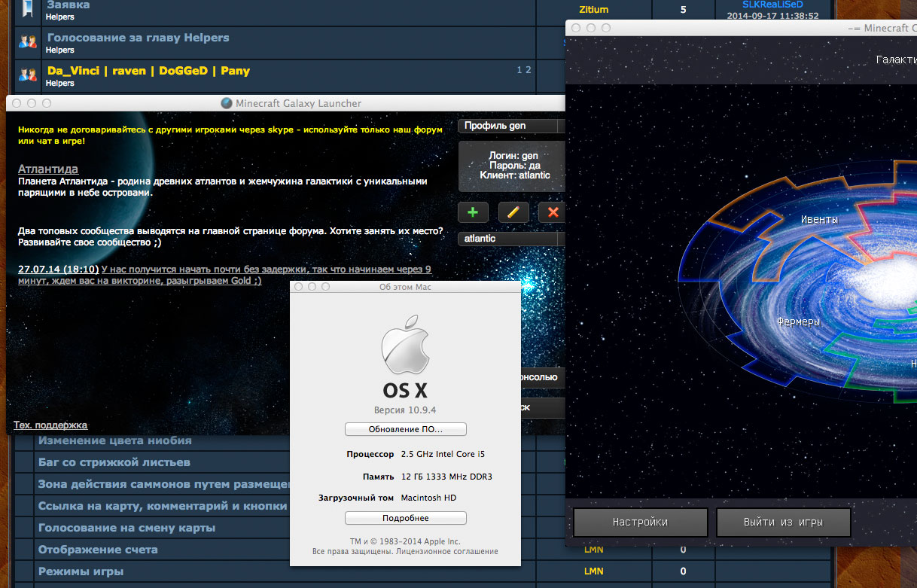Viewport: 917px width, 588px height.
Task: Open forum topic Режимы игры
Action: [x=81, y=571]
